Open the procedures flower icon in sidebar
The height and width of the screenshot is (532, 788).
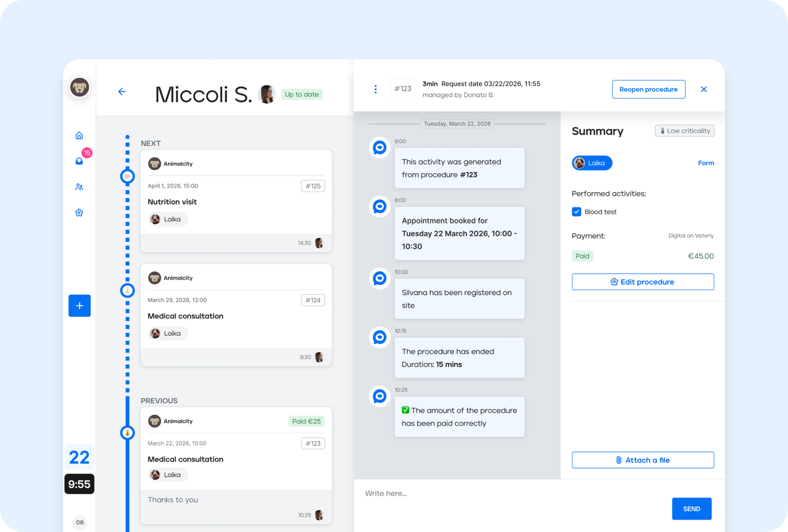[79, 212]
